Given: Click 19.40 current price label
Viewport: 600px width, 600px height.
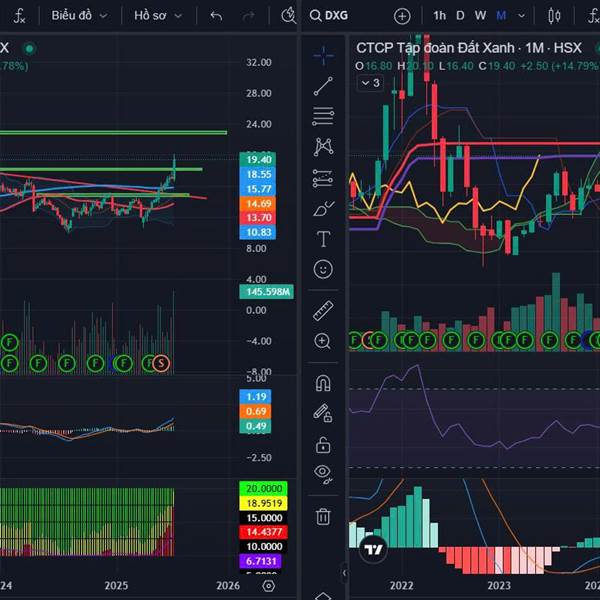Looking at the screenshot, I should [x=258, y=159].
